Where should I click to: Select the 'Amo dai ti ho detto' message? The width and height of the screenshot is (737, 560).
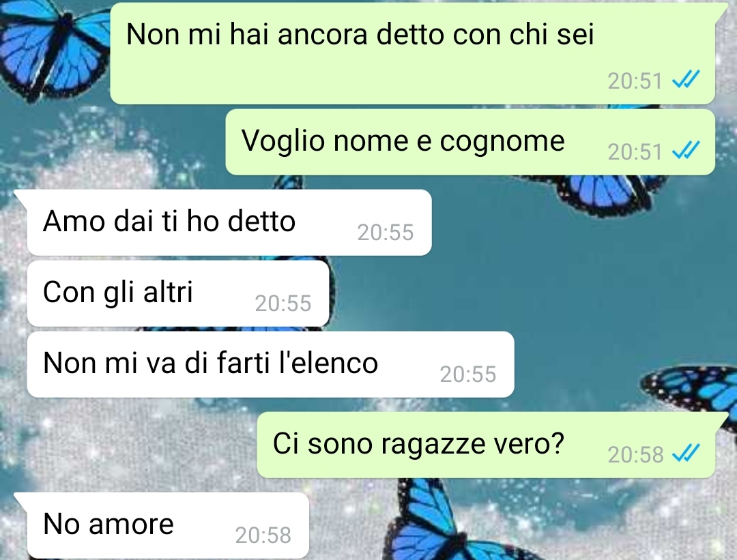tap(229, 222)
